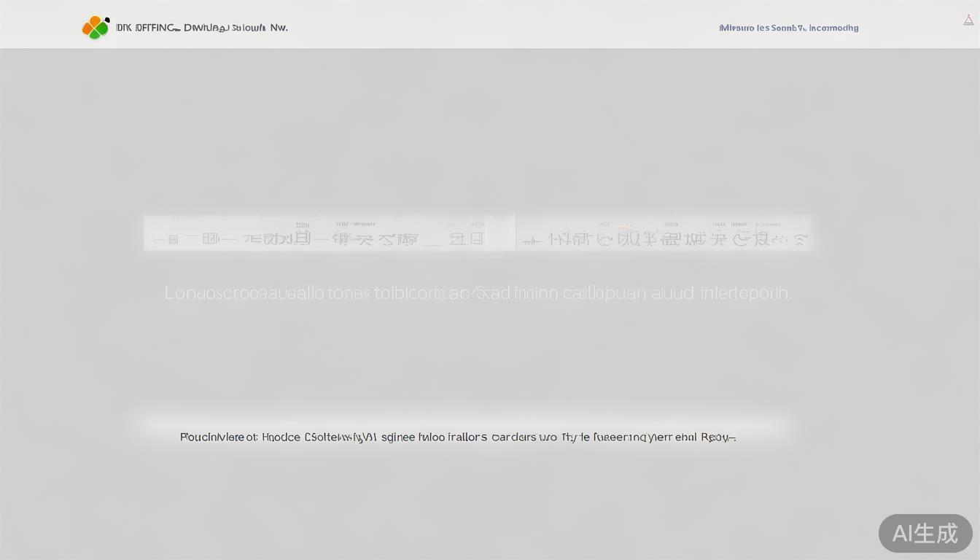Click the divider between the two banner panels
980x560 pixels.
coord(515,233)
